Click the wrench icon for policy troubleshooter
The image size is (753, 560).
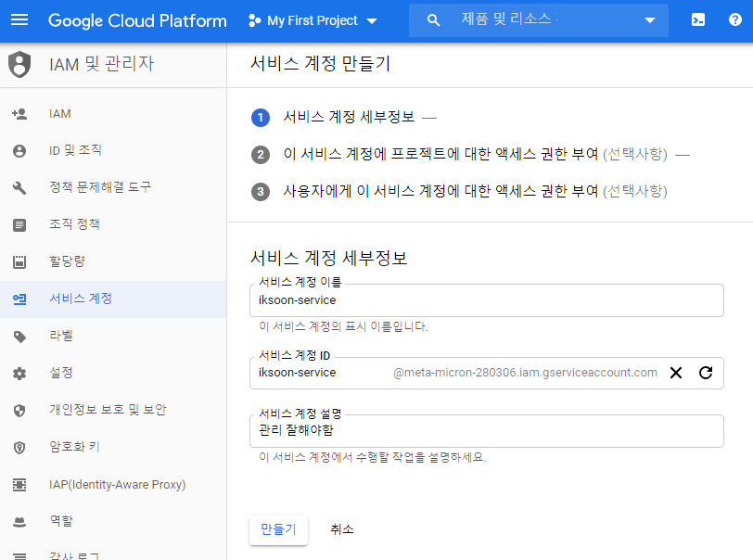(19, 188)
